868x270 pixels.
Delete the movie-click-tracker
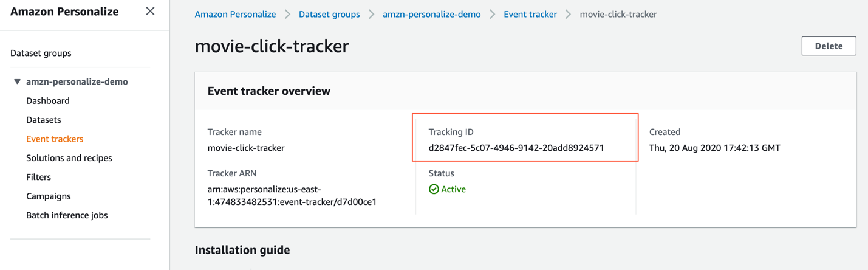829,46
